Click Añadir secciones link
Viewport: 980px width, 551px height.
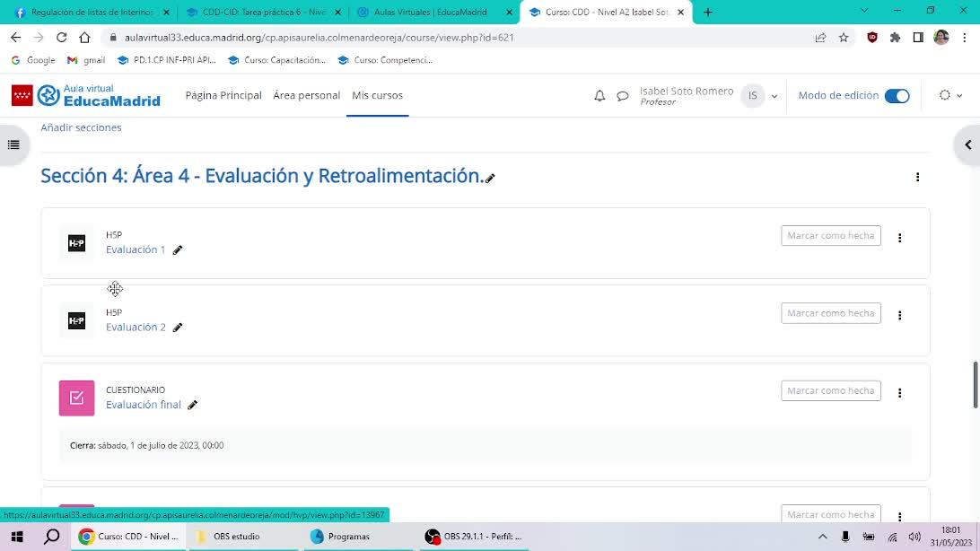[x=82, y=127]
